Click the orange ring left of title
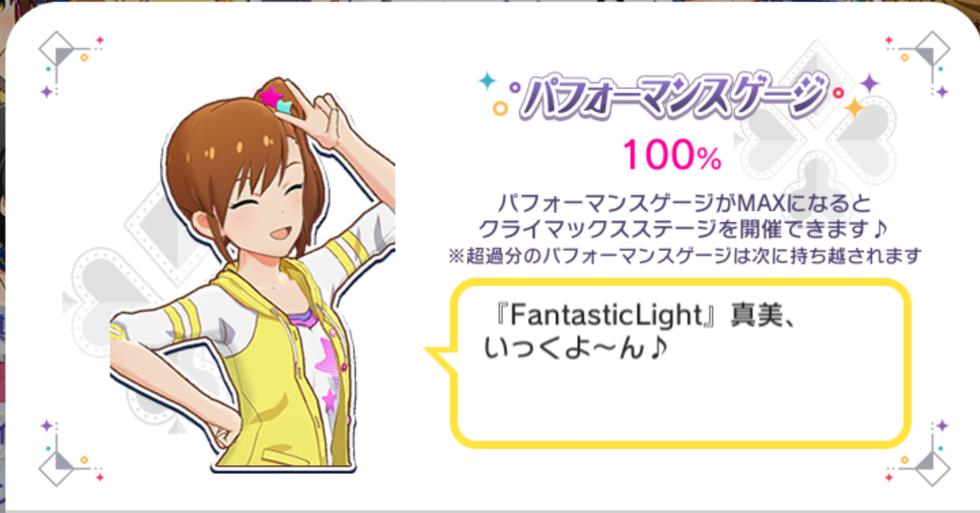980x513 pixels. coord(500,109)
